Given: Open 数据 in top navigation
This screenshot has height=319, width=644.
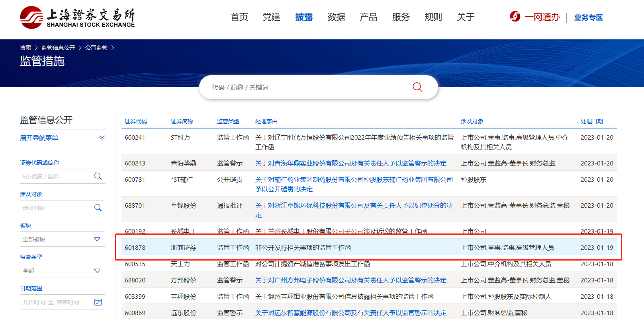Looking at the screenshot, I should 336,17.
